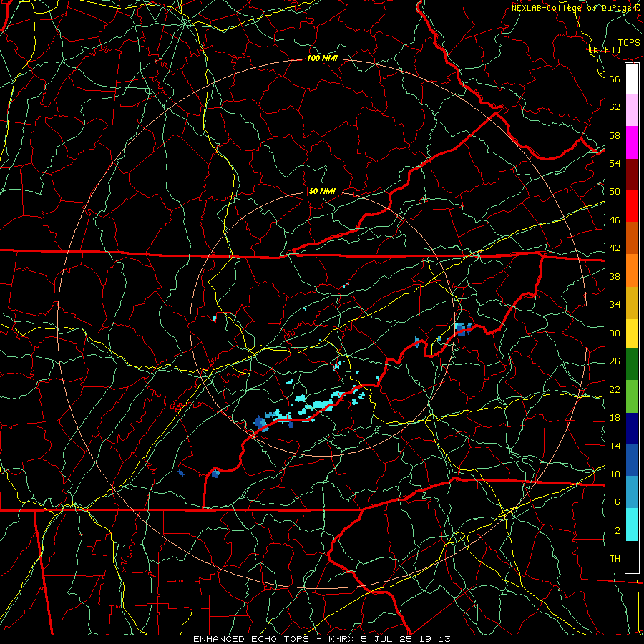Screen dimensions: 644x644
Task: Click the legend value '54'
Action: coord(615,163)
